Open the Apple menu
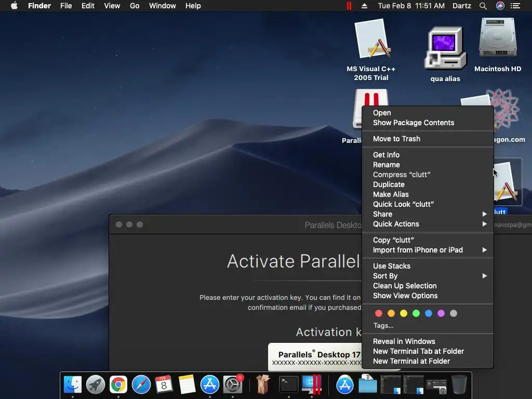 [14, 6]
